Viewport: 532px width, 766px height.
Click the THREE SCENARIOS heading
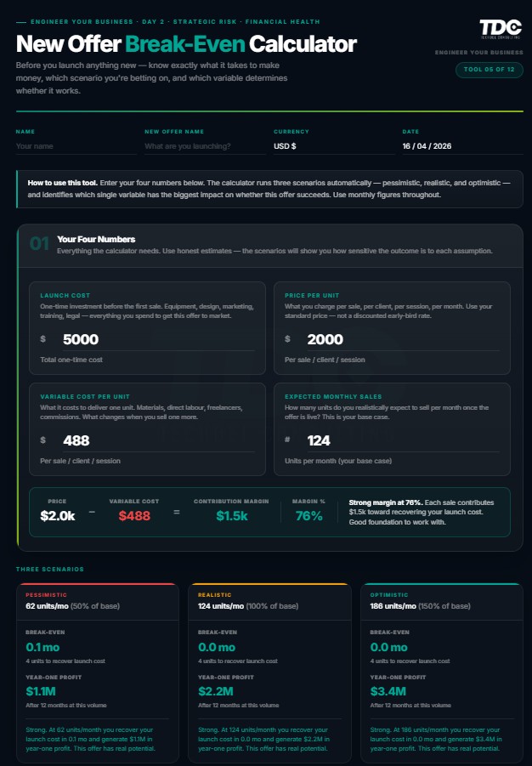pyautogui.click(x=50, y=569)
